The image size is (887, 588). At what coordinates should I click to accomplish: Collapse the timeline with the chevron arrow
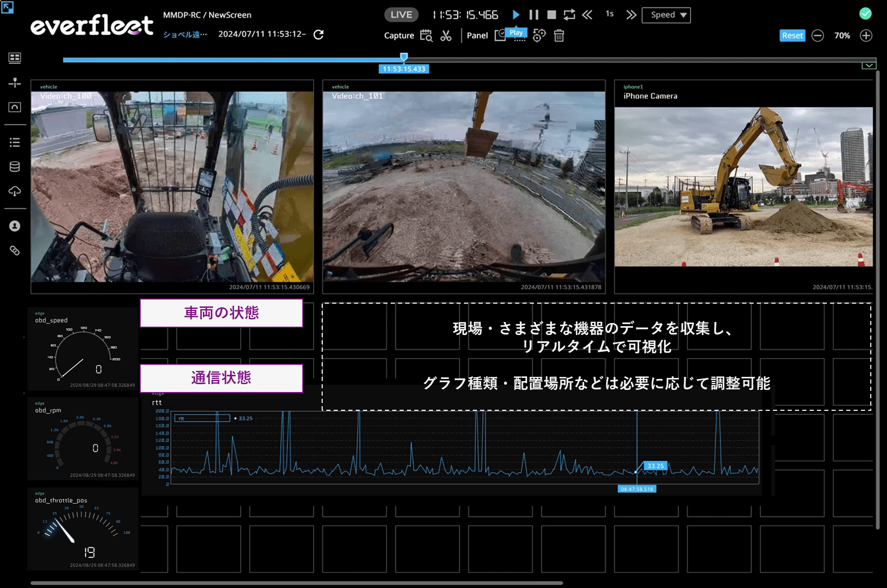869,65
